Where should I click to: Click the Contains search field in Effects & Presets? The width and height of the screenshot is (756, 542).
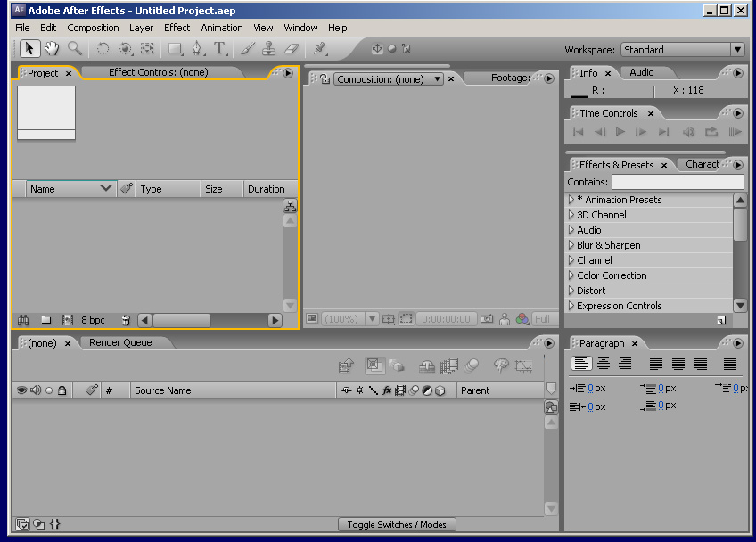click(x=678, y=182)
